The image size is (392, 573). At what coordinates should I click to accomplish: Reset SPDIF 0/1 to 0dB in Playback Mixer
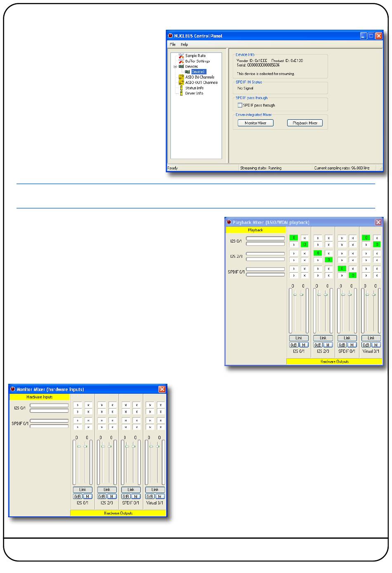point(342,345)
